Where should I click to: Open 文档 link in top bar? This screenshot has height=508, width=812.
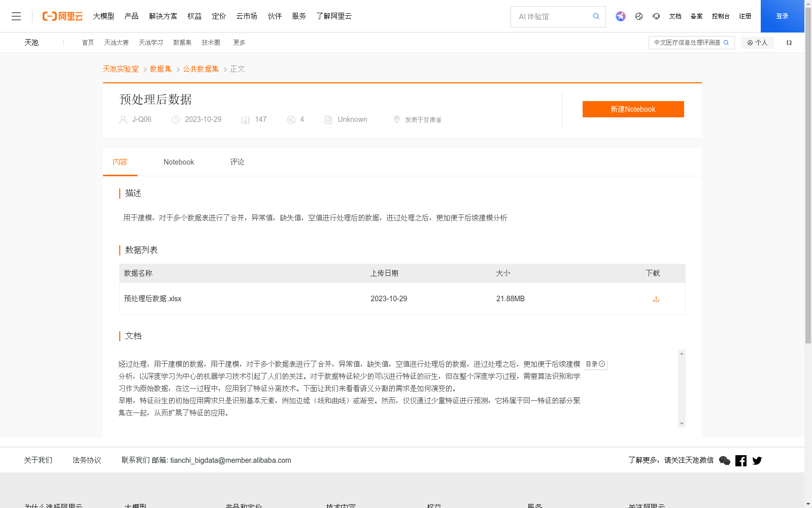[675, 16]
